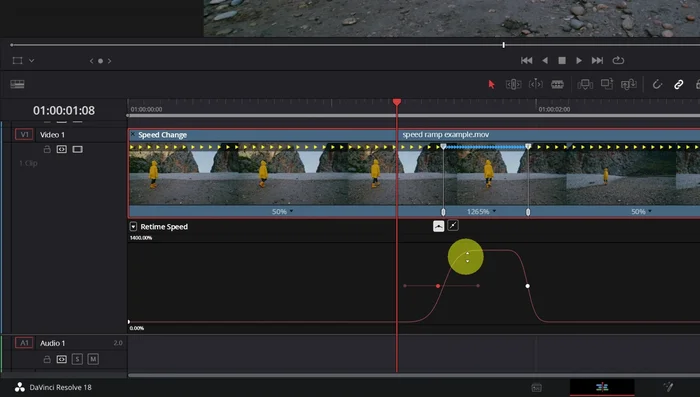Screen dimensions: 700x397
Task: Select the red keyframe on retime curve
Action: pyautogui.click(x=438, y=286)
